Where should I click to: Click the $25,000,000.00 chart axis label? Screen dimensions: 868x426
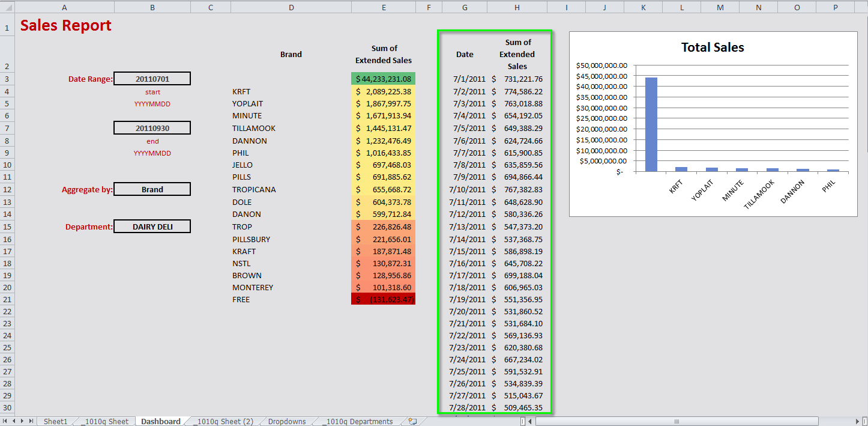601,118
